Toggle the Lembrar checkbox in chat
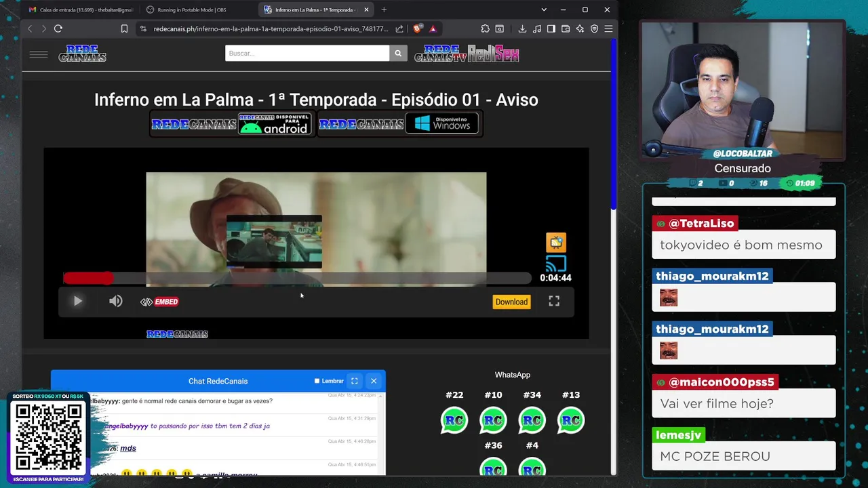 point(317,381)
